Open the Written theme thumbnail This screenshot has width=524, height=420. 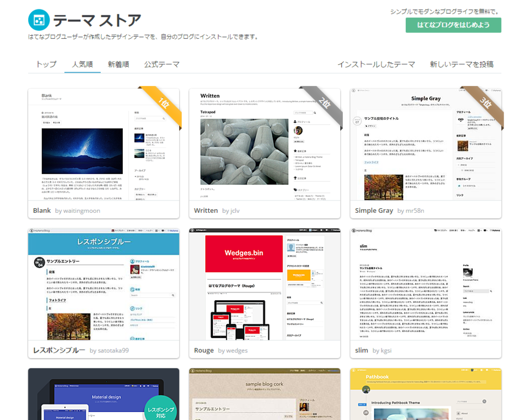pos(265,144)
